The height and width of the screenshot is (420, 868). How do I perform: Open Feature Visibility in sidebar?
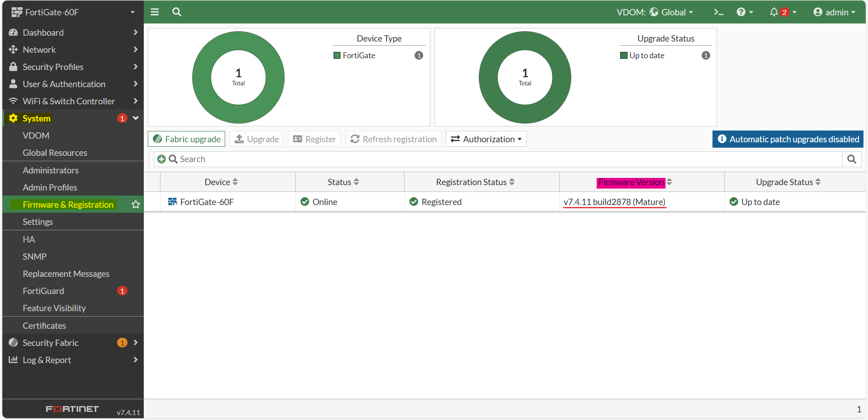(73, 308)
